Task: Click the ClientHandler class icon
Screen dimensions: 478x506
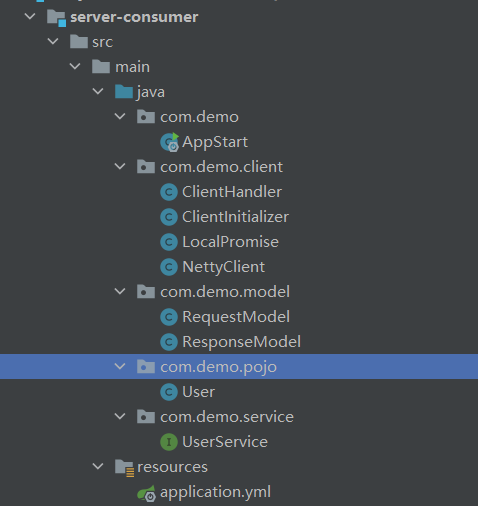Action: (169, 192)
